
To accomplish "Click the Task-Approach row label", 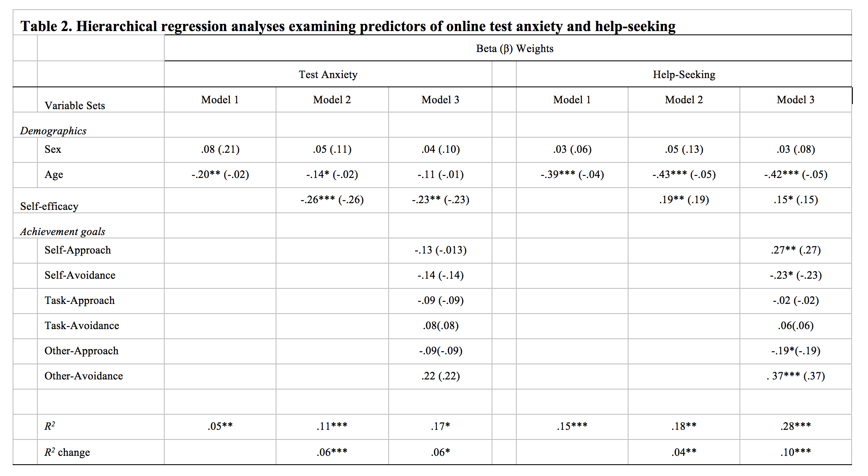I will tap(79, 301).
